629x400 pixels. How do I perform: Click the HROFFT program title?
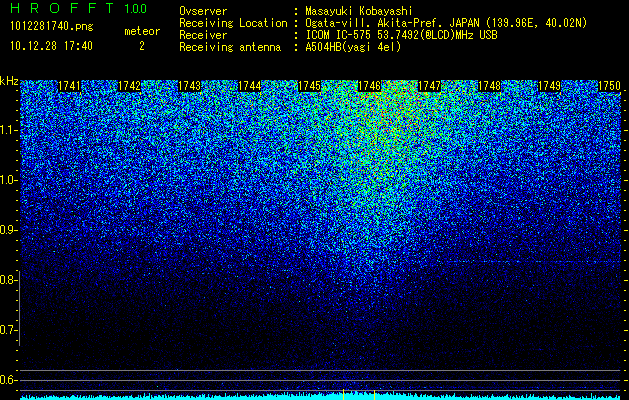[x=62, y=8]
